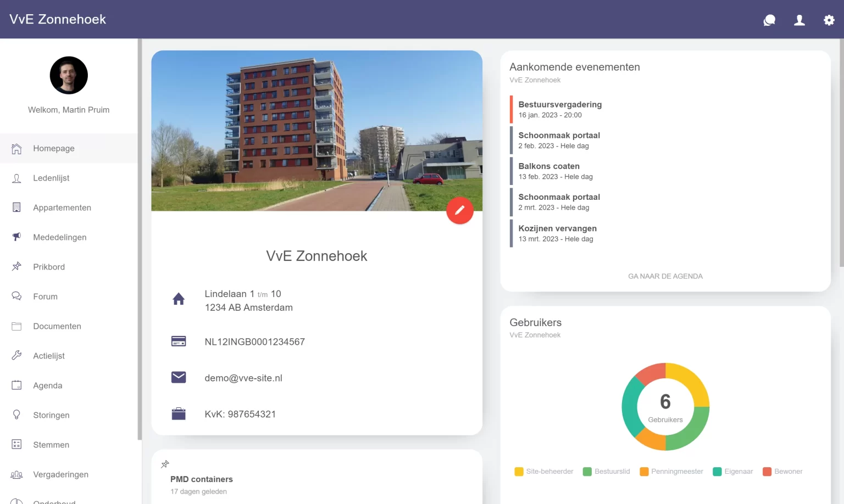Click the GA NAAR DE AGENDA link
The width and height of the screenshot is (844, 504).
coord(665,276)
